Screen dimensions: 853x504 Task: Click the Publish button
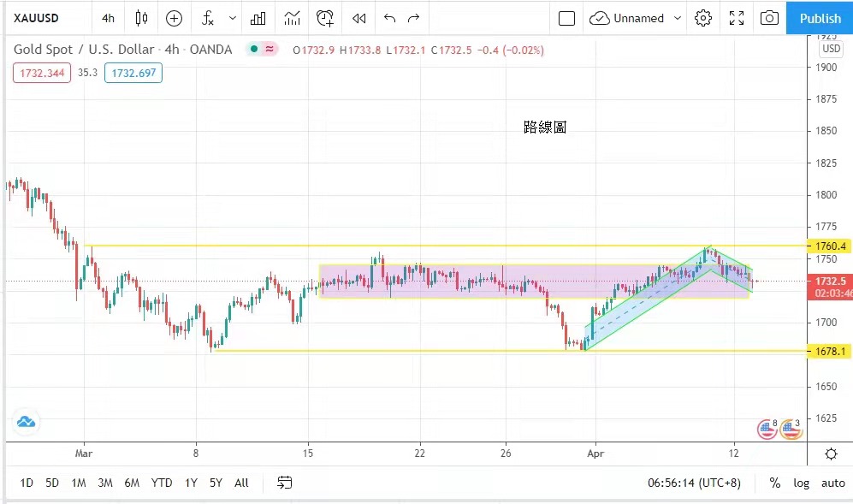tap(820, 18)
